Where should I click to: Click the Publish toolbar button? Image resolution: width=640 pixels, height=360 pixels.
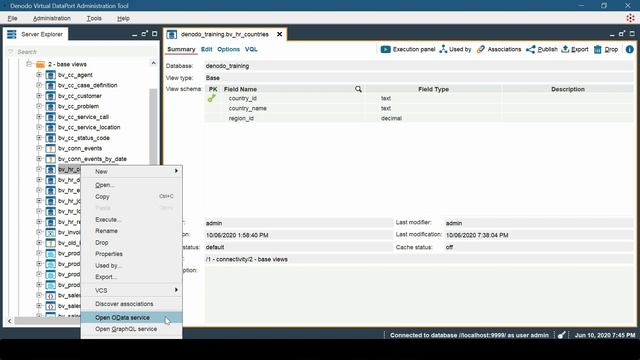click(542, 49)
